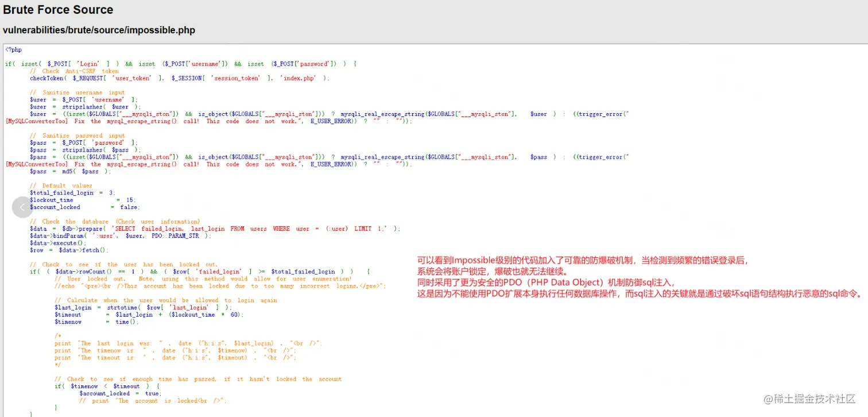Click the "// Sanitise username input" comment

click(x=77, y=92)
